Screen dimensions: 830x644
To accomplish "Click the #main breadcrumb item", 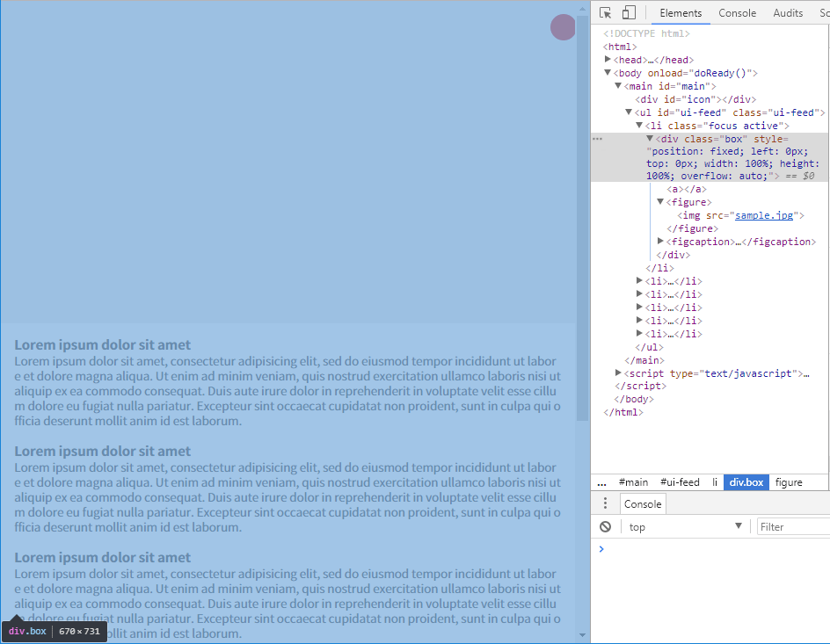I will click(633, 482).
